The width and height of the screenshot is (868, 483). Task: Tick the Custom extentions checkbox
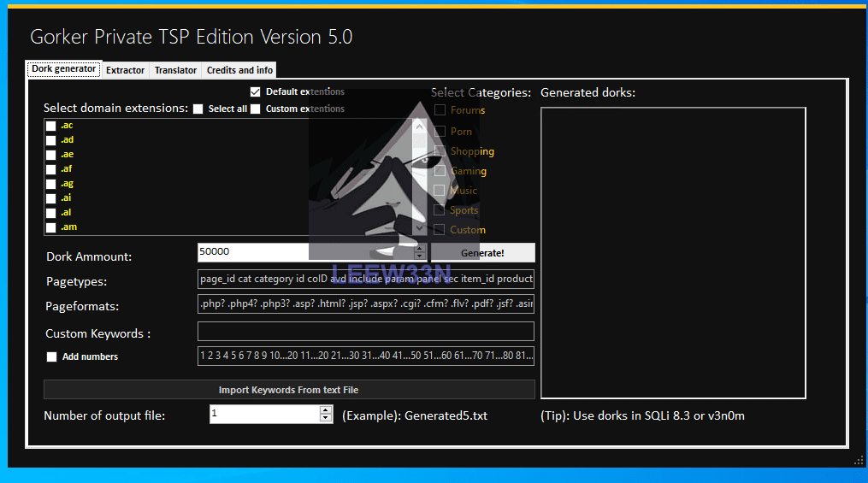pos(255,109)
